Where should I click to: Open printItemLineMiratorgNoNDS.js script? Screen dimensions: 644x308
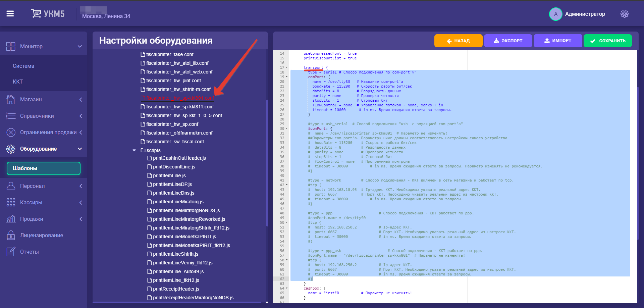point(186,210)
